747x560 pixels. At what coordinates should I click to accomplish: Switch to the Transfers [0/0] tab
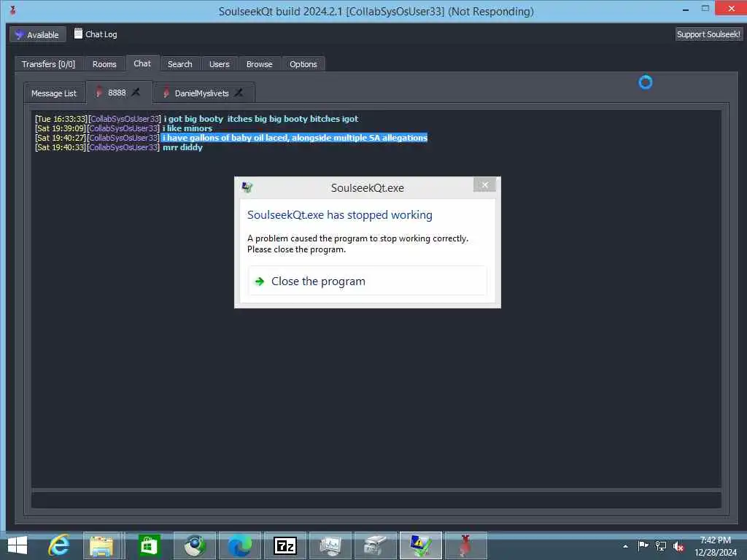pyautogui.click(x=49, y=64)
